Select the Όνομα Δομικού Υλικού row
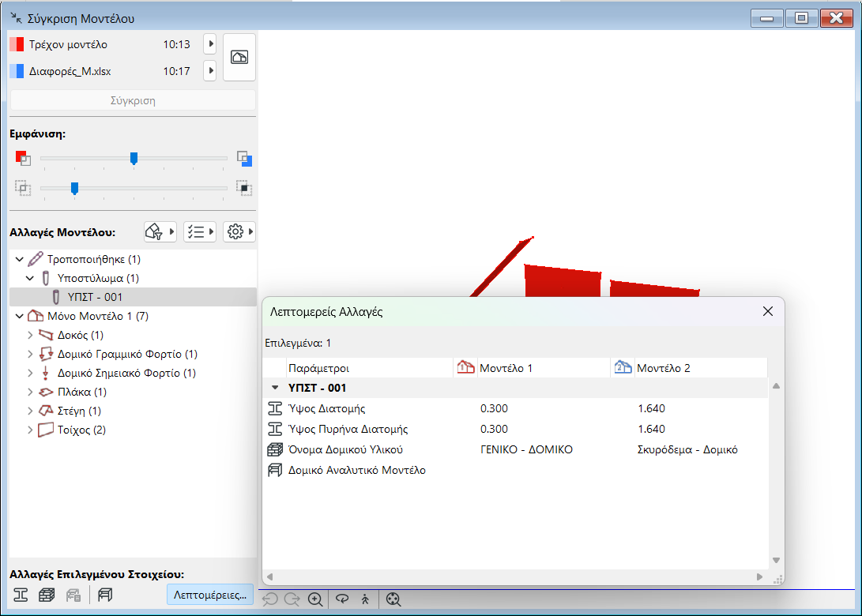This screenshot has height=616, width=862. tap(516, 449)
